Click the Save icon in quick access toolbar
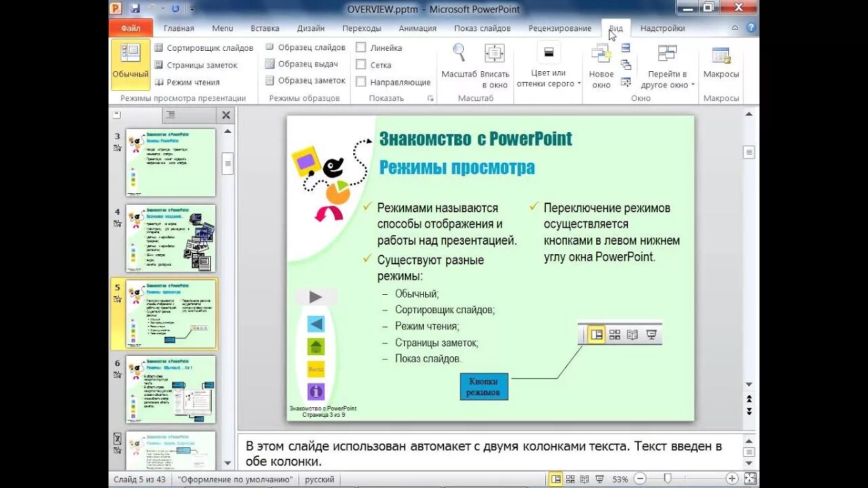This screenshot has width=868, height=488. tap(135, 9)
